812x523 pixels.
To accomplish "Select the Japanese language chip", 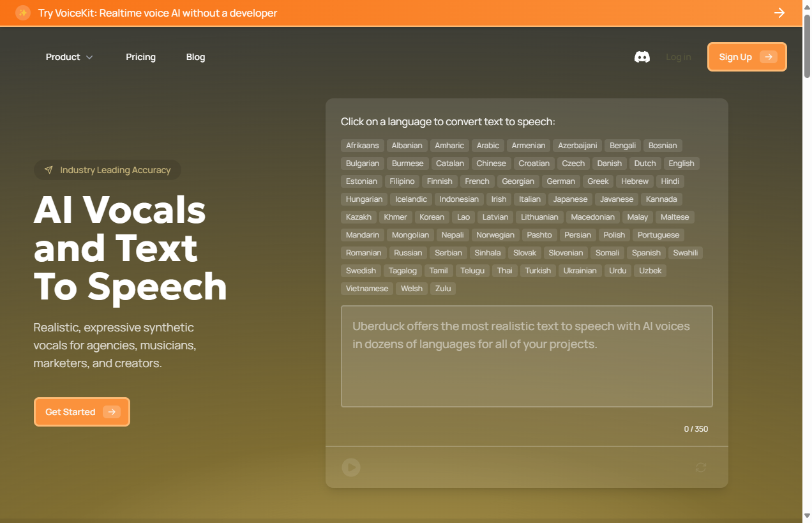I will point(570,199).
